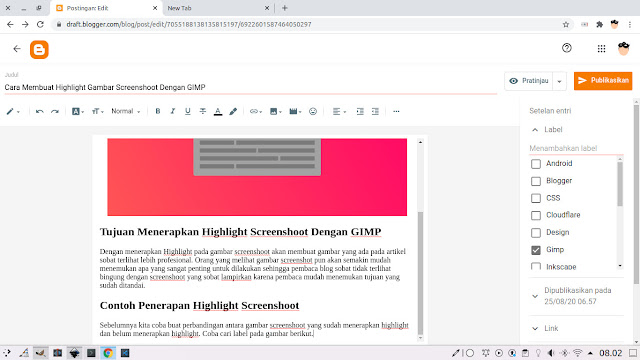Open the font family dropdown
This screenshot has height=360, width=640.
pyautogui.click(x=78, y=111)
